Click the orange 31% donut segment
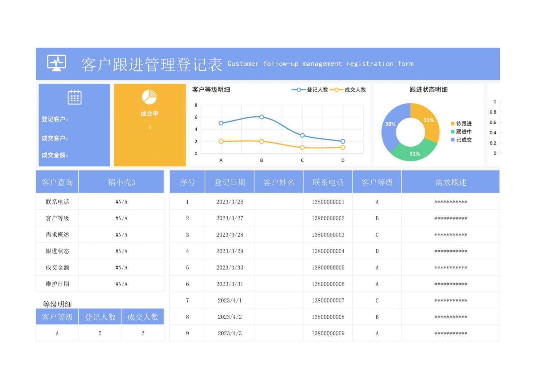The width and height of the screenshot is (555, 392). [429, 120]
